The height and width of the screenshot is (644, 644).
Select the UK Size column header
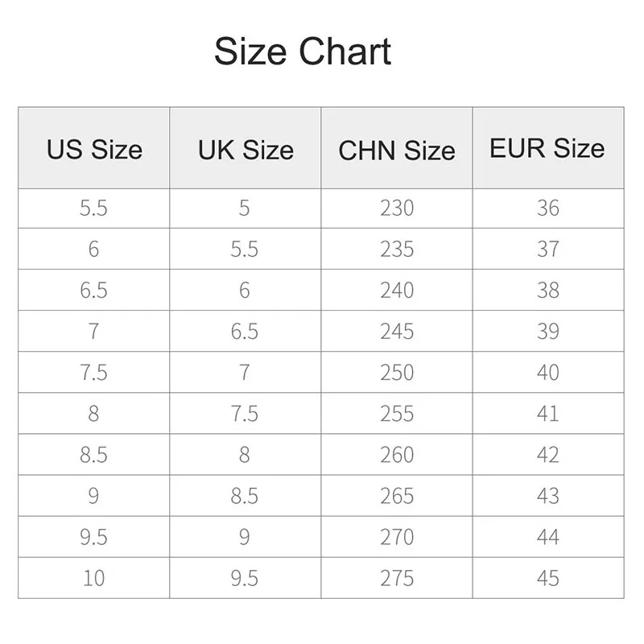[246, 150]
